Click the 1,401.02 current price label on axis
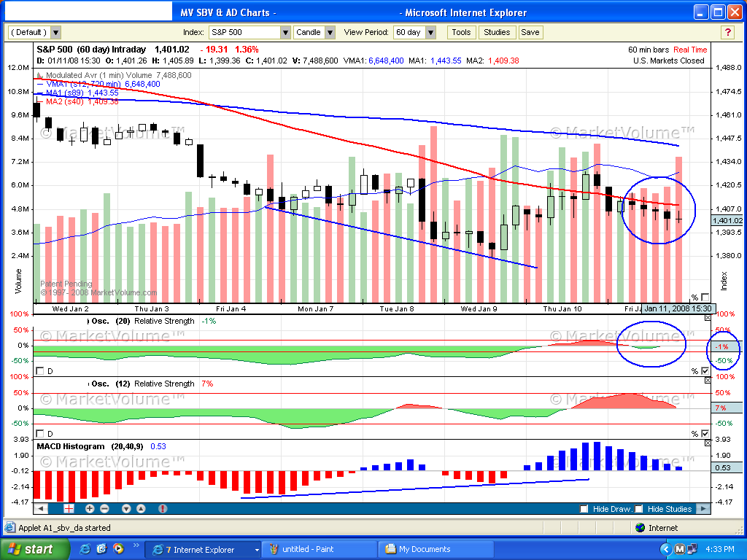Screen dimensions: 747x560 pyautogui.click(x=727, y=220)
